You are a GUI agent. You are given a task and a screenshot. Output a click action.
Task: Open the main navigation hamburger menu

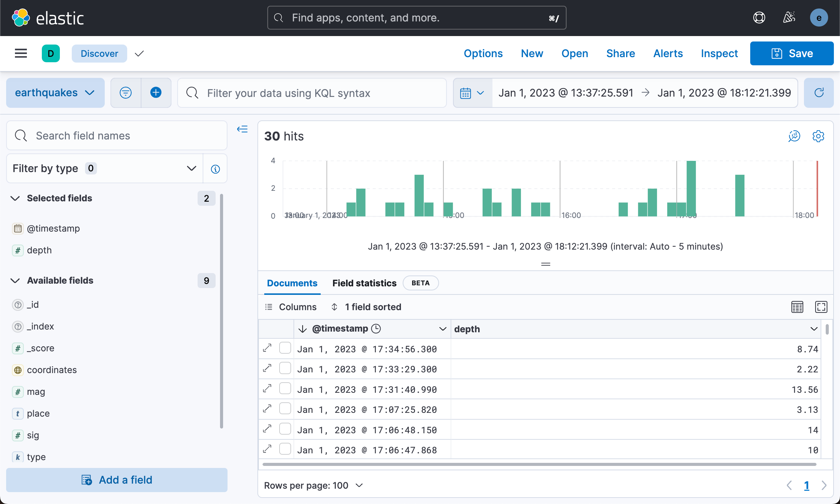[x=21, y=53]
